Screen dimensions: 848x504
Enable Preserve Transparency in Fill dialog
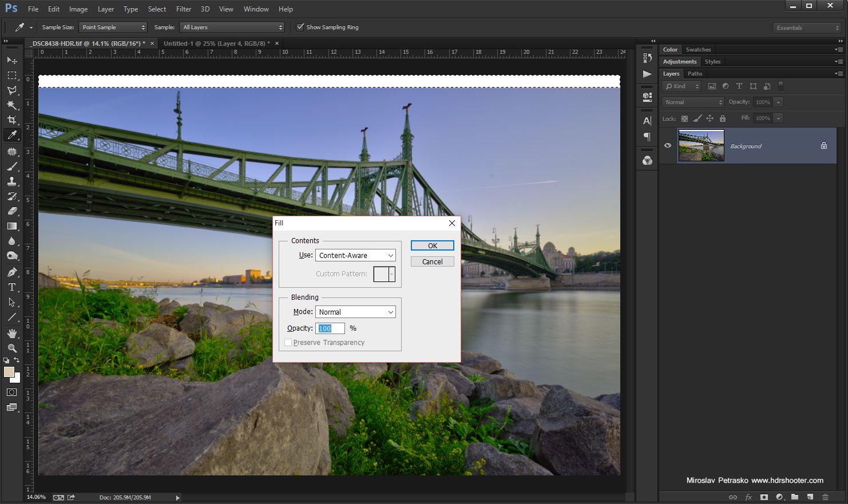[288, 342]
